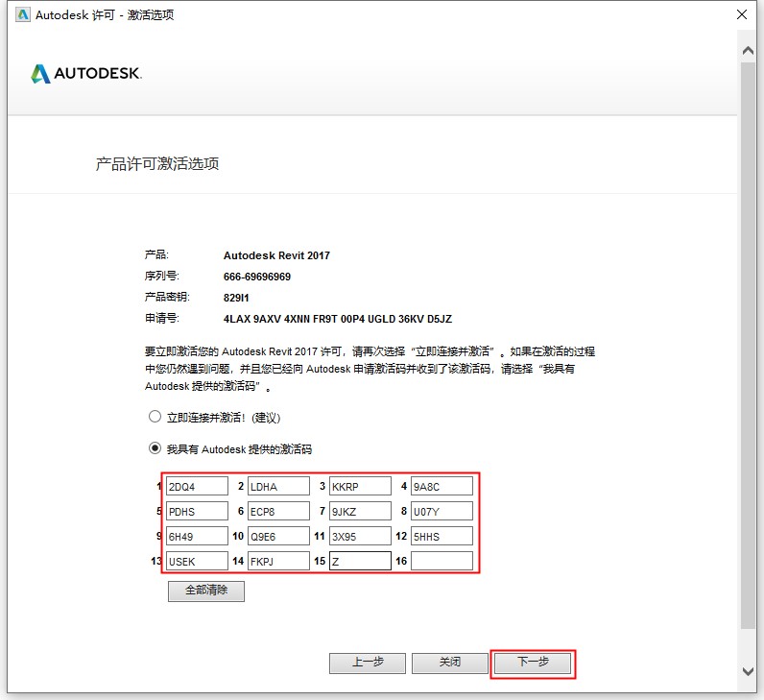Select the 立即连接并激活 radio option
764x700 pixels.
(x=155, y=418)
